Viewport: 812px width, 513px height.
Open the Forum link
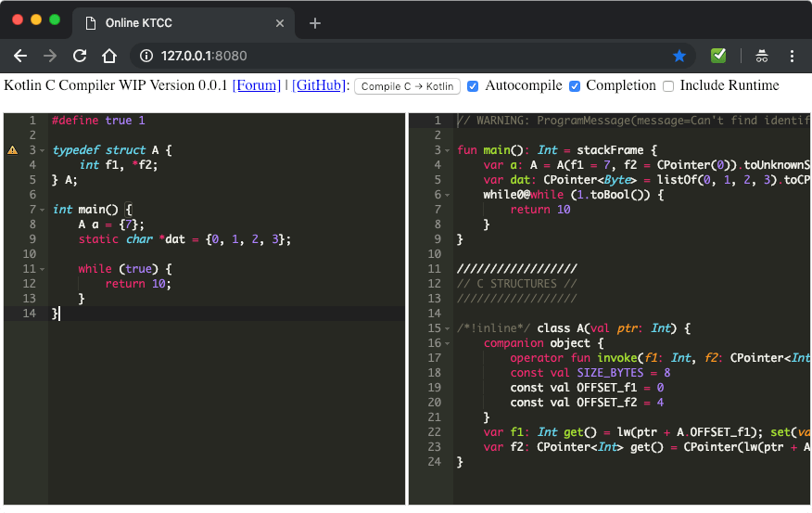(x=256, y=85)
